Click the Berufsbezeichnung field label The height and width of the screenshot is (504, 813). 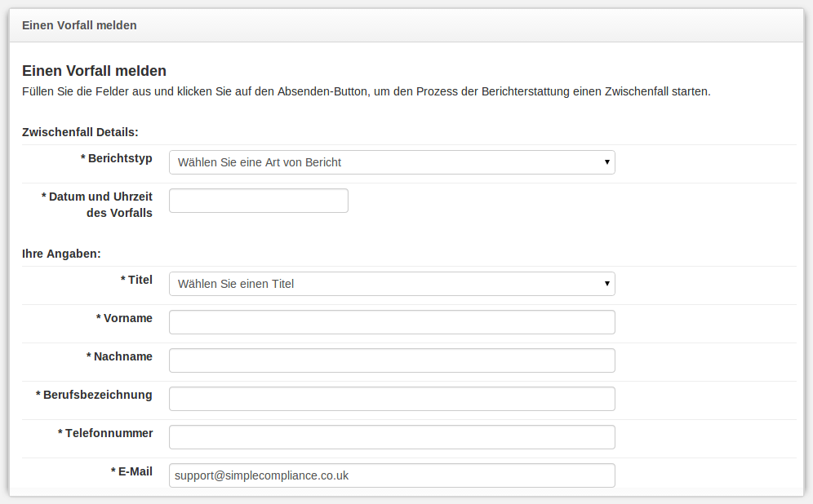click(x=94, y=395)
